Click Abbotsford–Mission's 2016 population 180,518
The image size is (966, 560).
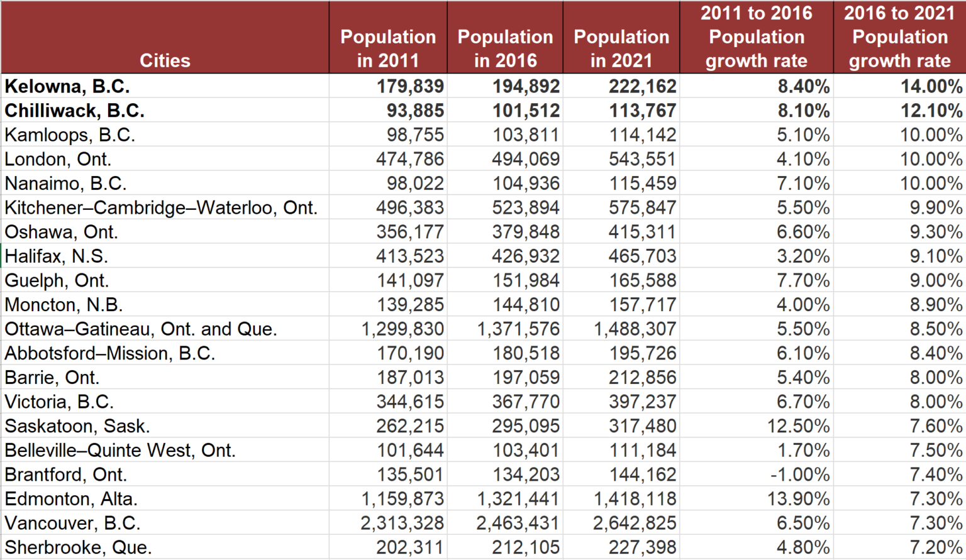click(x=505, y=353)
